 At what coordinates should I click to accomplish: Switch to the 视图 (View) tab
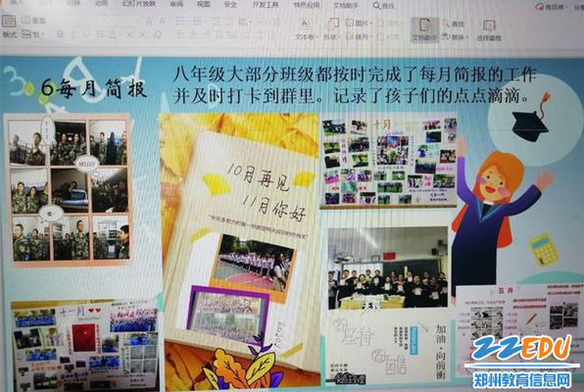(204, 4)
